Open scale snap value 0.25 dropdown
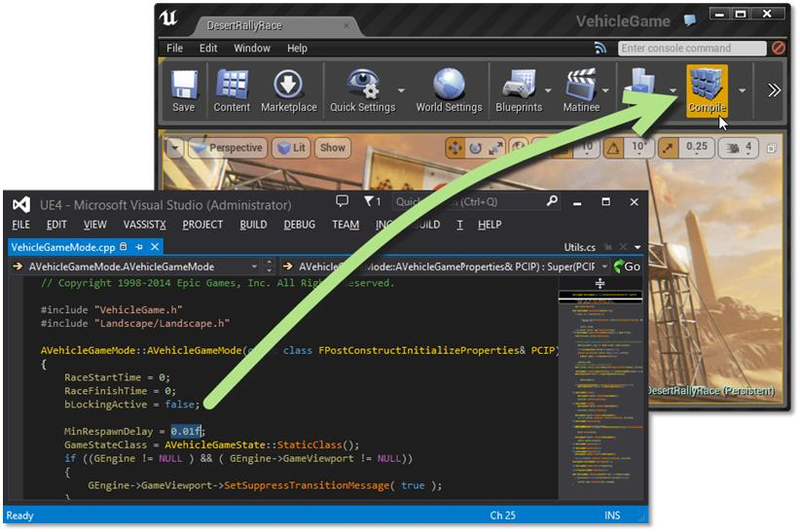The image size is (800, 532). [697, 148]
